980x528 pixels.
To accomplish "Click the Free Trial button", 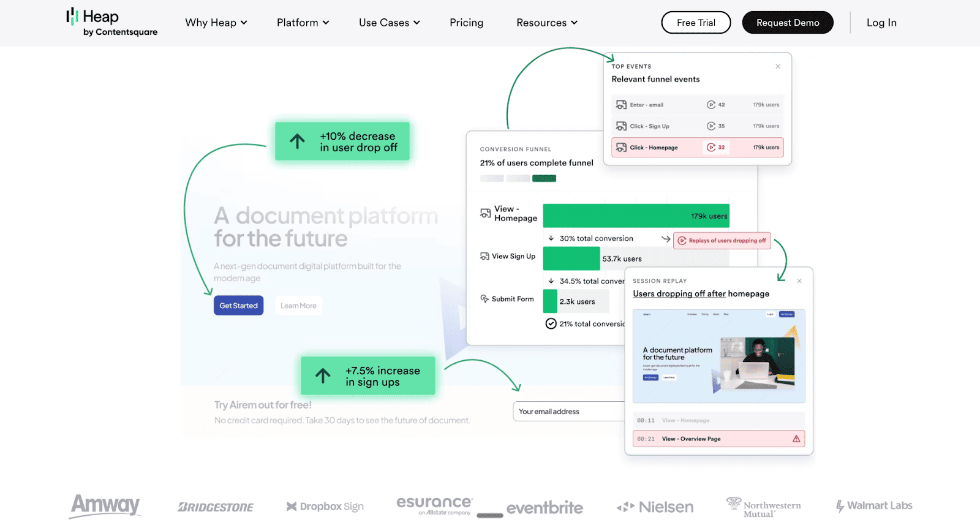I will [x=696, y=23].
